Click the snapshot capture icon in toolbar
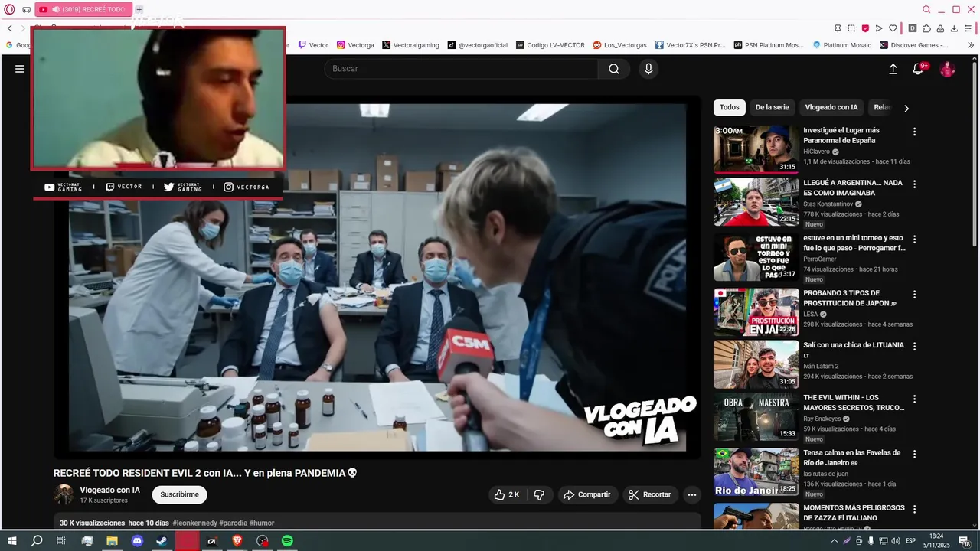The image size is (980, 551). [851, 28]
